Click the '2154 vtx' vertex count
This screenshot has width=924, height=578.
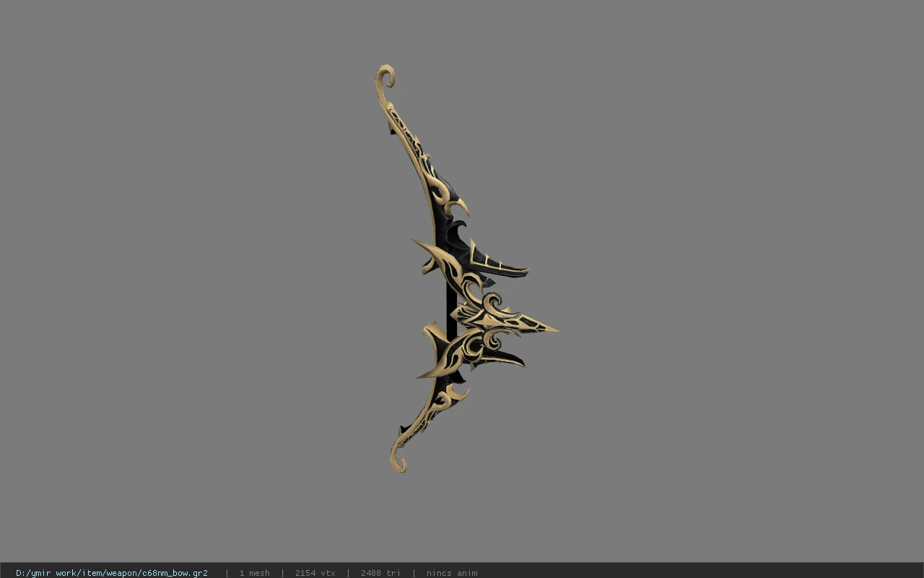315,573
